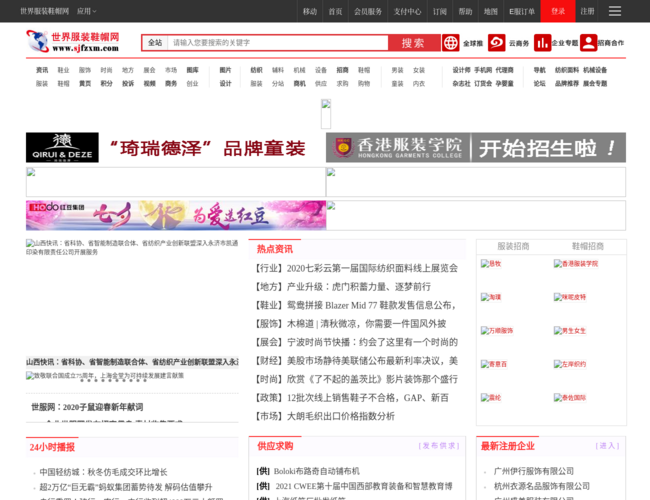This screenshot has height=500, width=650.
Task: Click 男装 in the category navigation
Action: point(397,70)
